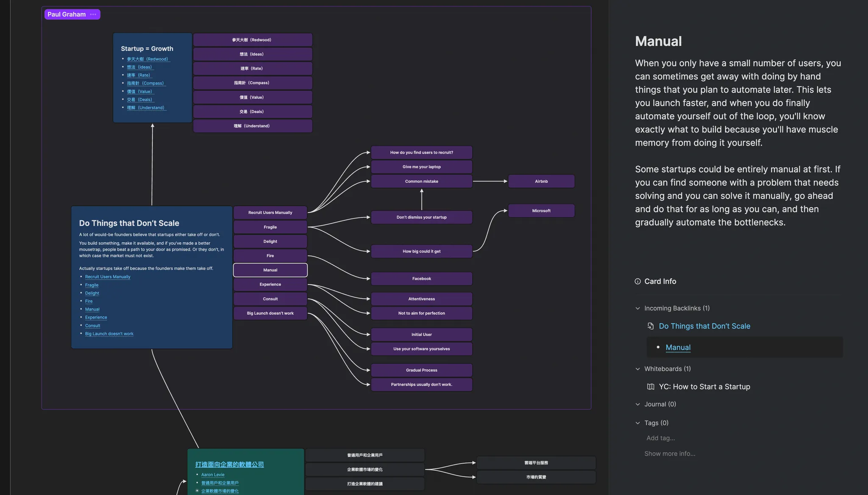Click the Aaron Levie link in green card
Image resolution: width=868 pixels, height=495 pixels.
pos(213,475)
